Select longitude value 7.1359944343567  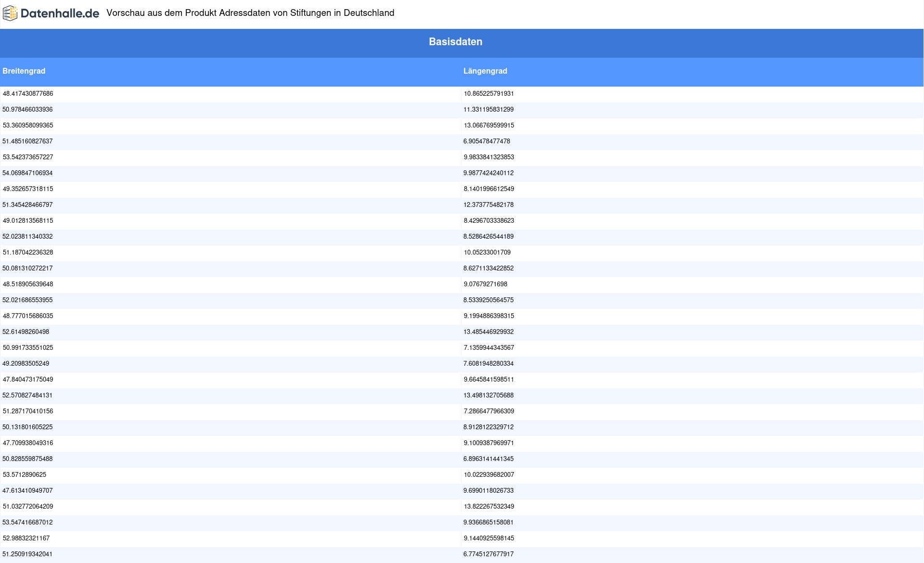click(489, 348)
